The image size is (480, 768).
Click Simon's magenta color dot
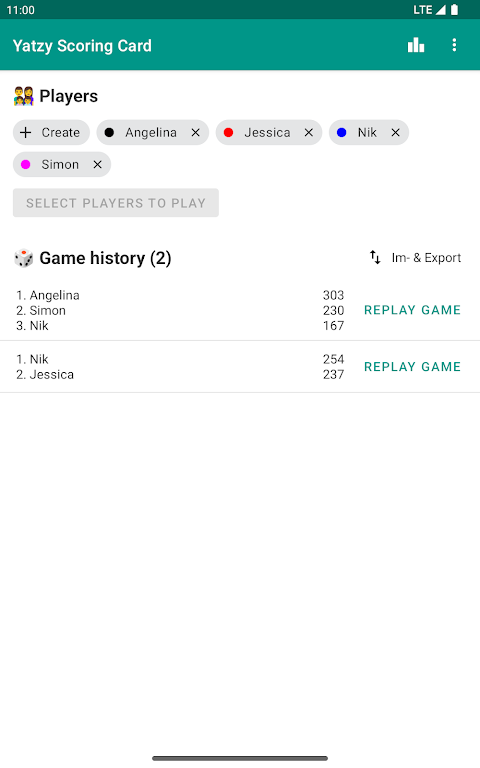coord(25,165)
